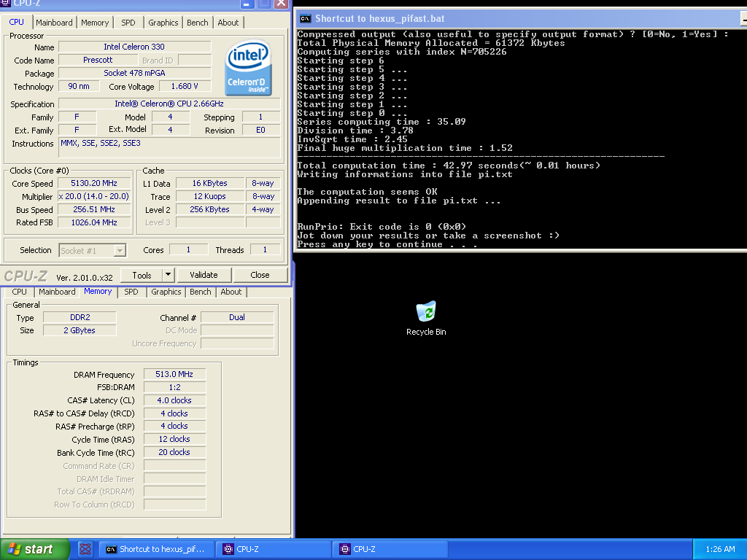This screenshot has width=747, height=560.
Task: Click the 4.0 clocks CAS latency value
Action: (174, 400)
